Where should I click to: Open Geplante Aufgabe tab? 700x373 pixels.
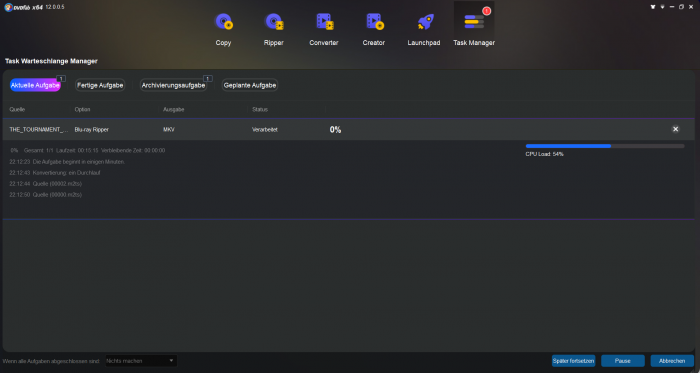coord(250,85)
